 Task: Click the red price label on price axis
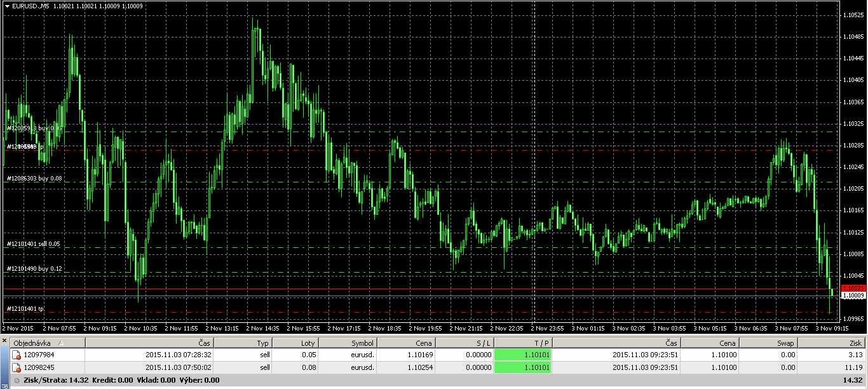853,288
